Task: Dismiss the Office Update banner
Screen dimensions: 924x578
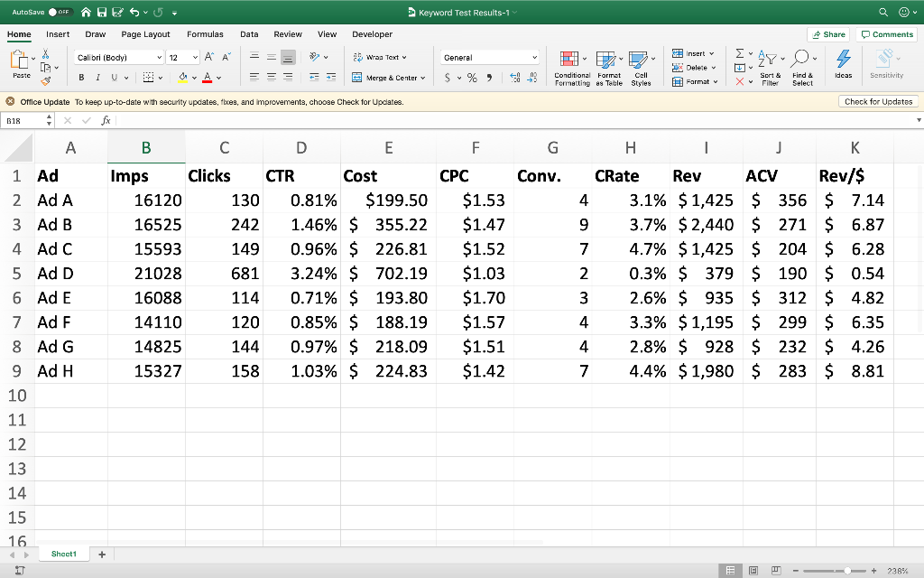Action: 10,101
